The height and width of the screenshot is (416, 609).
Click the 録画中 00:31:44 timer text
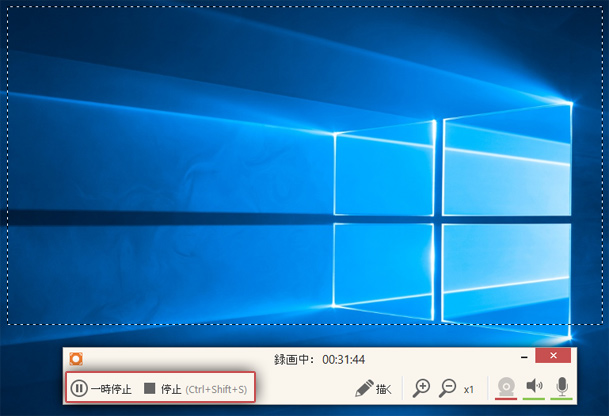319,359
